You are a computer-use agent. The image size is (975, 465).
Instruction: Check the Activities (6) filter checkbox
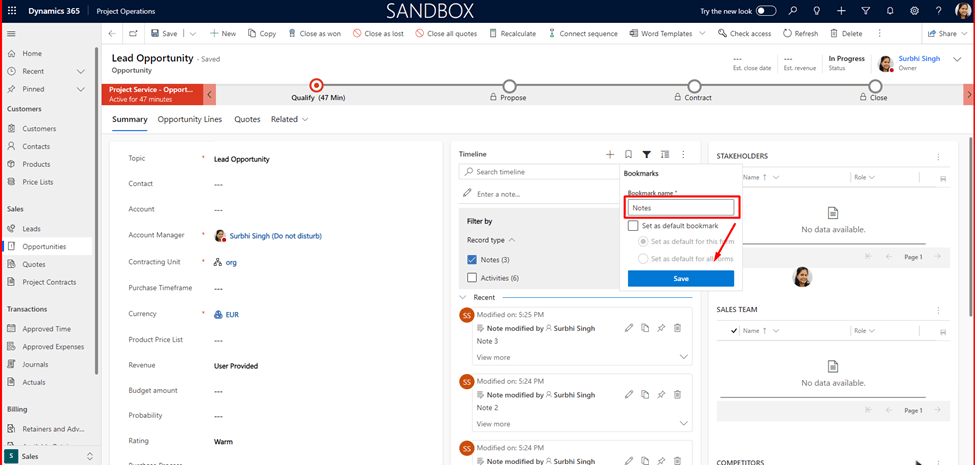point(472,278)
